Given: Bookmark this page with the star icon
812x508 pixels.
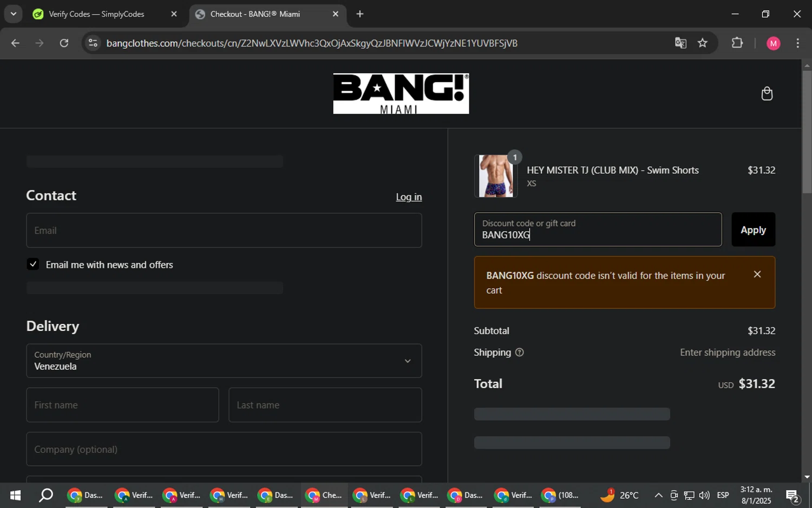Looking at the screenshot, I should (703, 43).
